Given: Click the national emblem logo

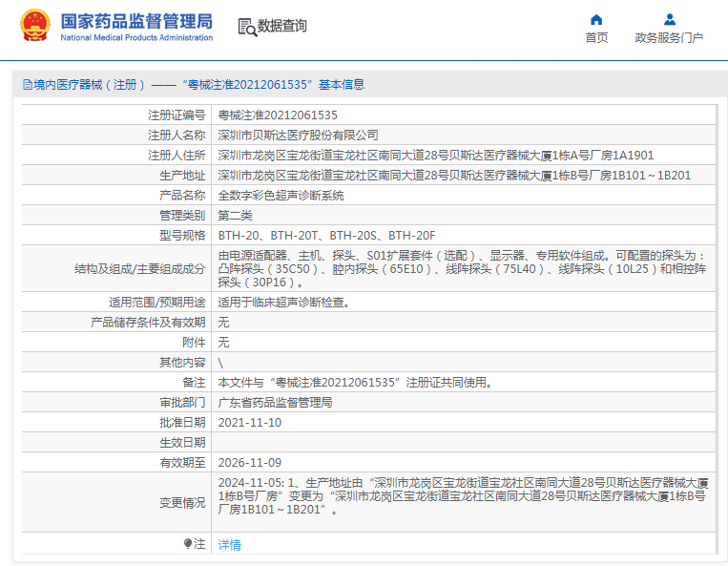Looking at the screenshot, I should 35,26.
